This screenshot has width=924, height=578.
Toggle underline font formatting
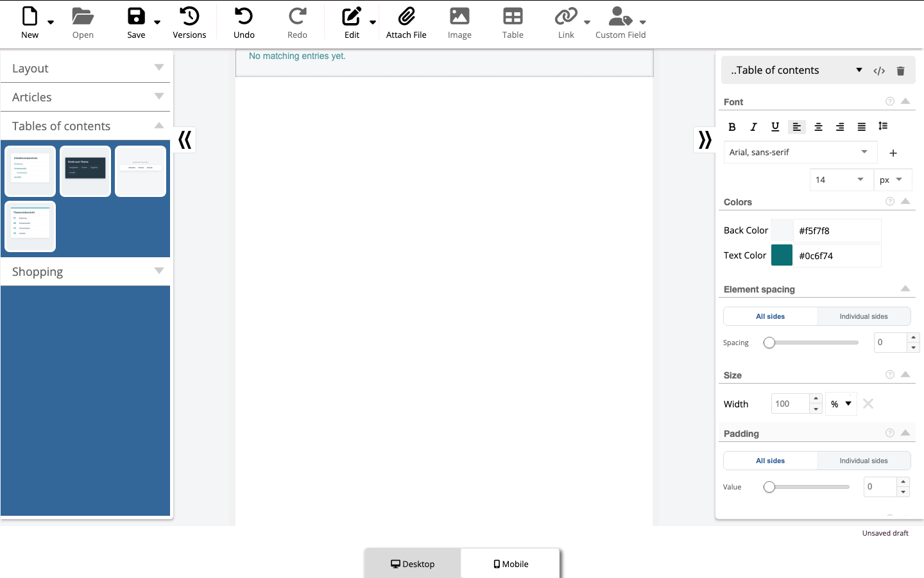pos(775,127)
